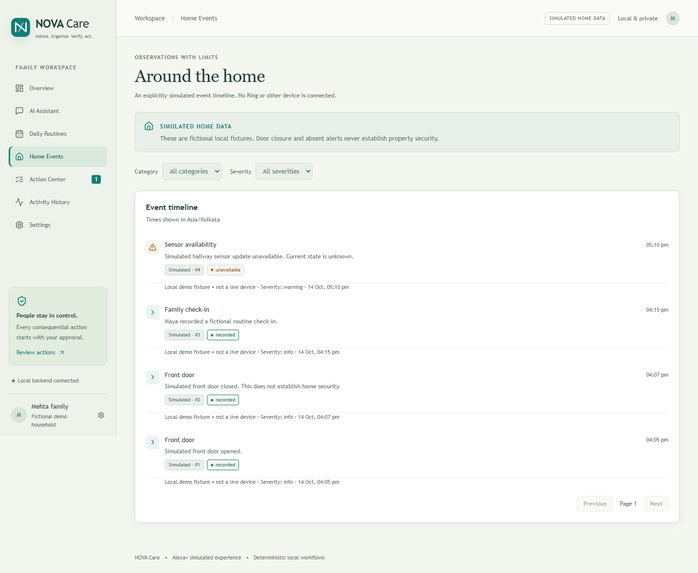Click the Settings gear icon in the navigation

[x=19, y=225]
